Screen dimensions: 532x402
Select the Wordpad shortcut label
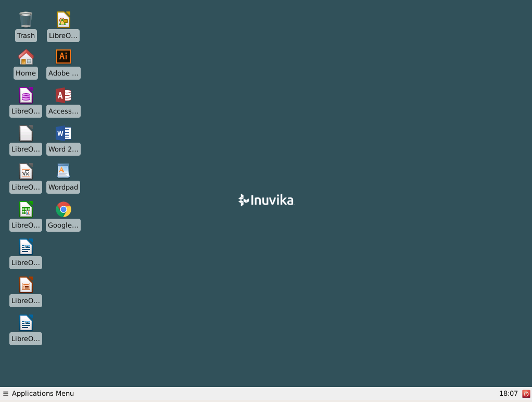point(63,187)
